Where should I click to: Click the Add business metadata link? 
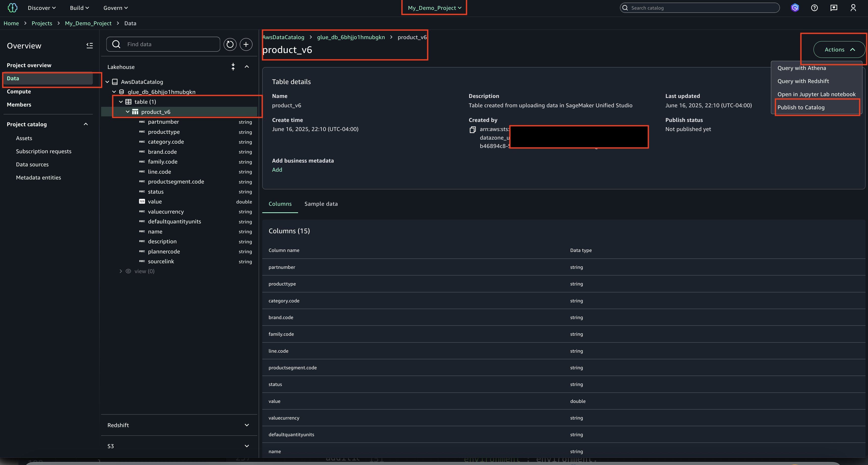pos(277,170)
